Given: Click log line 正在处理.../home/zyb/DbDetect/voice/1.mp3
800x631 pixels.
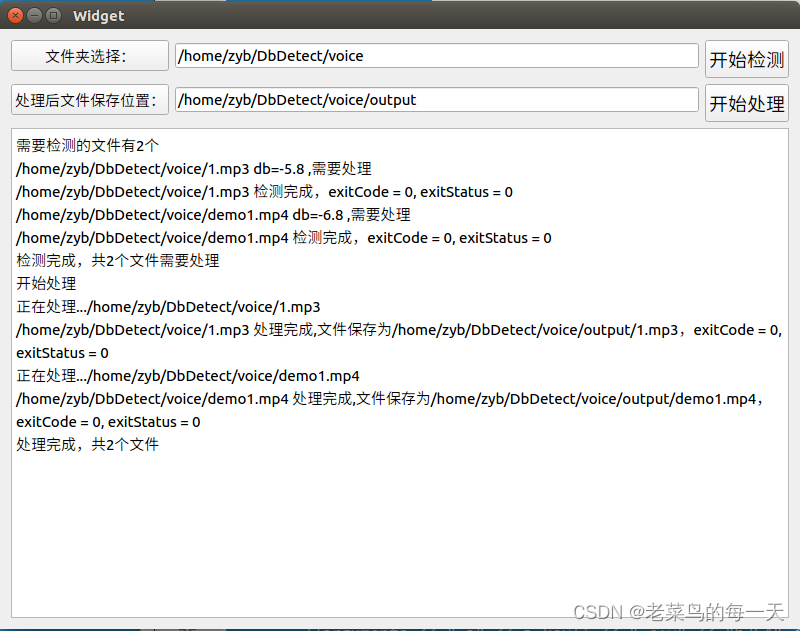Looking at the screenshot, I should [168, 307].
